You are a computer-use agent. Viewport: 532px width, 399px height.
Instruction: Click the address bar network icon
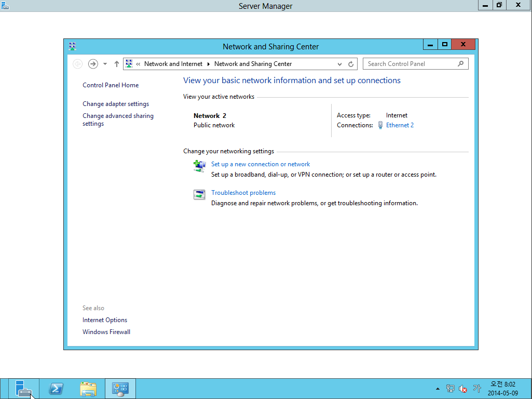coord(129,63)
